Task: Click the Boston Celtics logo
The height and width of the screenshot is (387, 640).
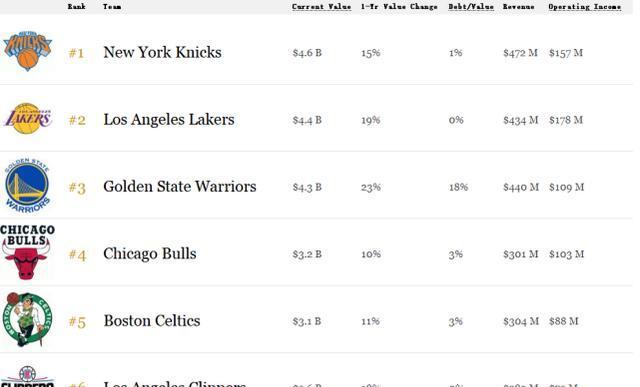Action: (x=27, y=319)
